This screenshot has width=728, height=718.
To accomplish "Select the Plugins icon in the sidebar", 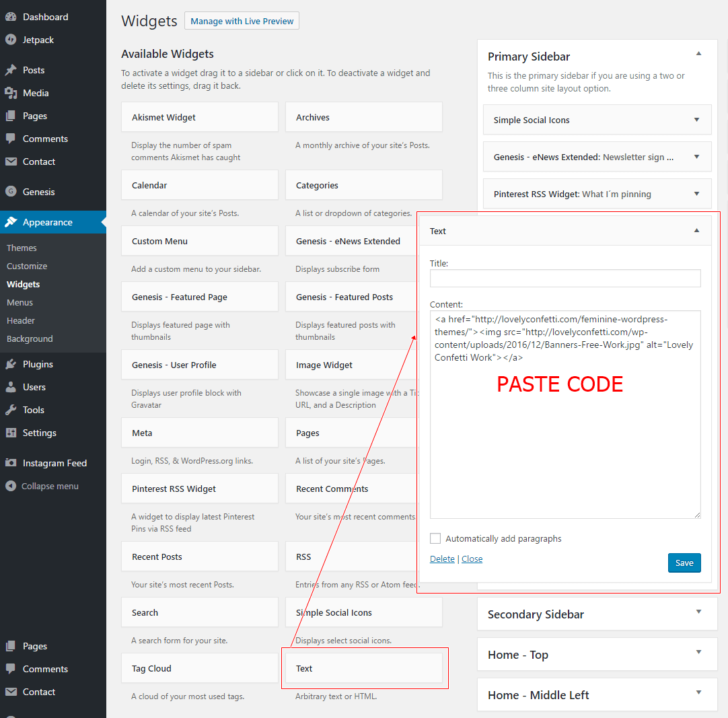I will [11, 363].
